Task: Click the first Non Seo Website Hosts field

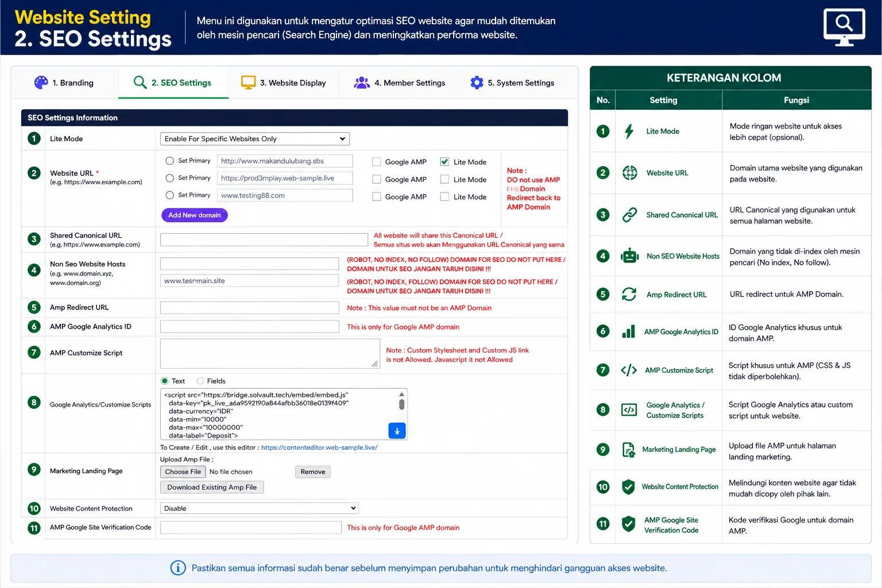Action: coord(250,264)
